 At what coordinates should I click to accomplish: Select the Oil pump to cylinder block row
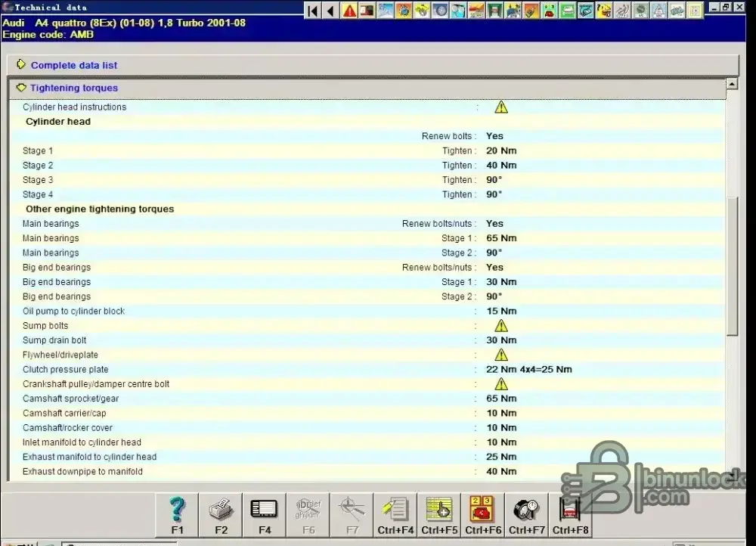click(367, 311)
